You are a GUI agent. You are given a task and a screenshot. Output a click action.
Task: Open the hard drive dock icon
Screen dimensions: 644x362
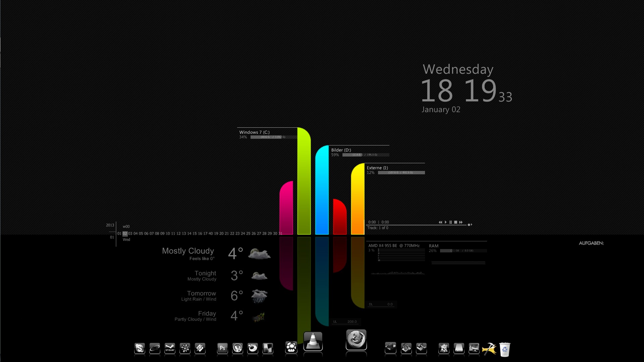(x=459, y=349)
